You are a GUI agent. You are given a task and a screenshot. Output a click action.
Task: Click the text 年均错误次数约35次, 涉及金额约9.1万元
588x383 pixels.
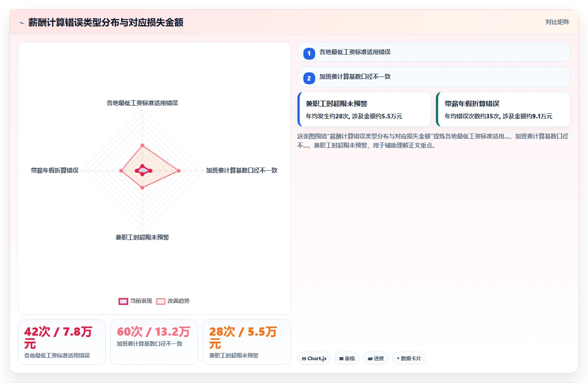coord(498,116)
